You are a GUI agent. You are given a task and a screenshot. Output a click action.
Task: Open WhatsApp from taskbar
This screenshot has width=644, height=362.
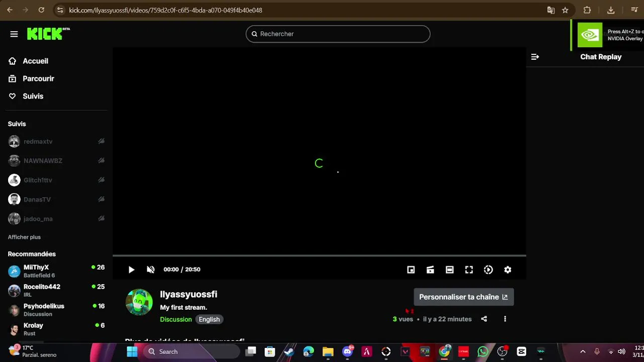coord(483,351)
